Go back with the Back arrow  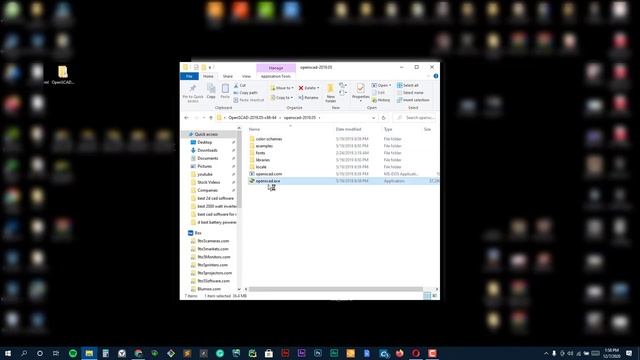tap(187, 118)
